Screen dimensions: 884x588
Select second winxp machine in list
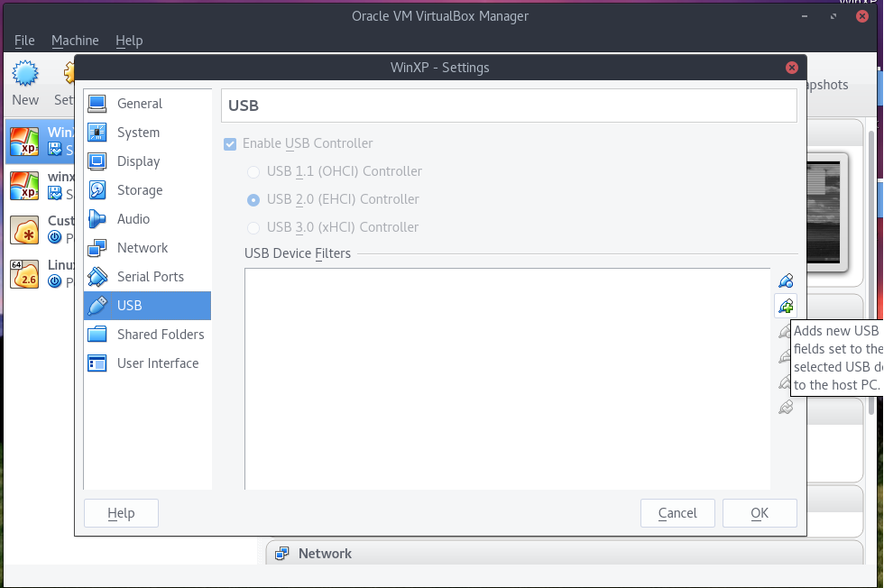(x=40, y=186)
